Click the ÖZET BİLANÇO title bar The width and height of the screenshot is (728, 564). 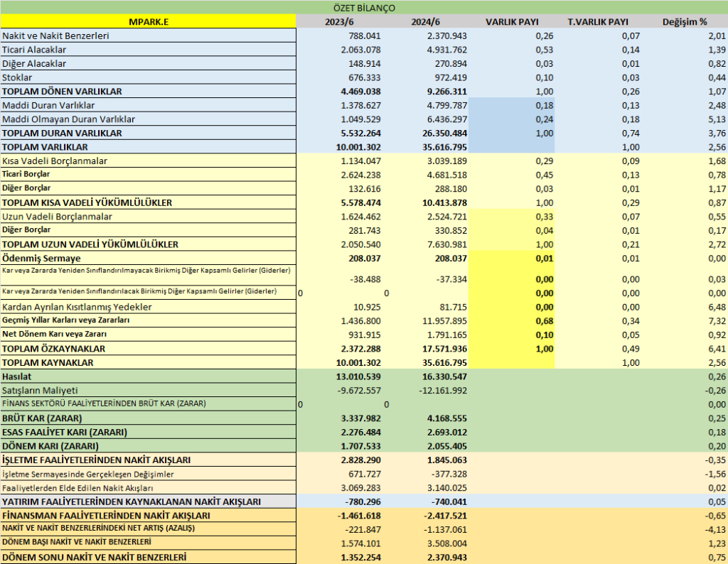pyautogui.click(x=364, y=7)
